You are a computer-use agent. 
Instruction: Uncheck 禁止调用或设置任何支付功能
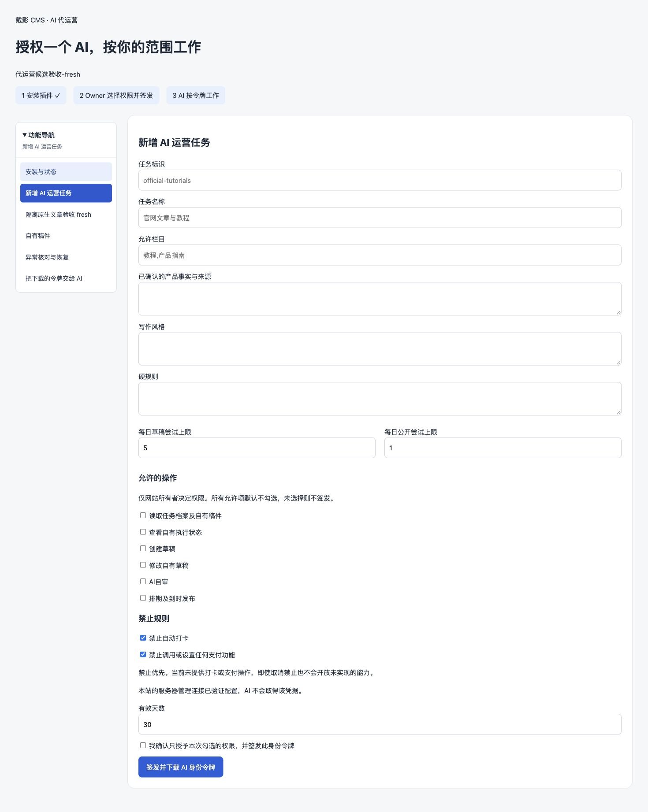pos(143,655)
